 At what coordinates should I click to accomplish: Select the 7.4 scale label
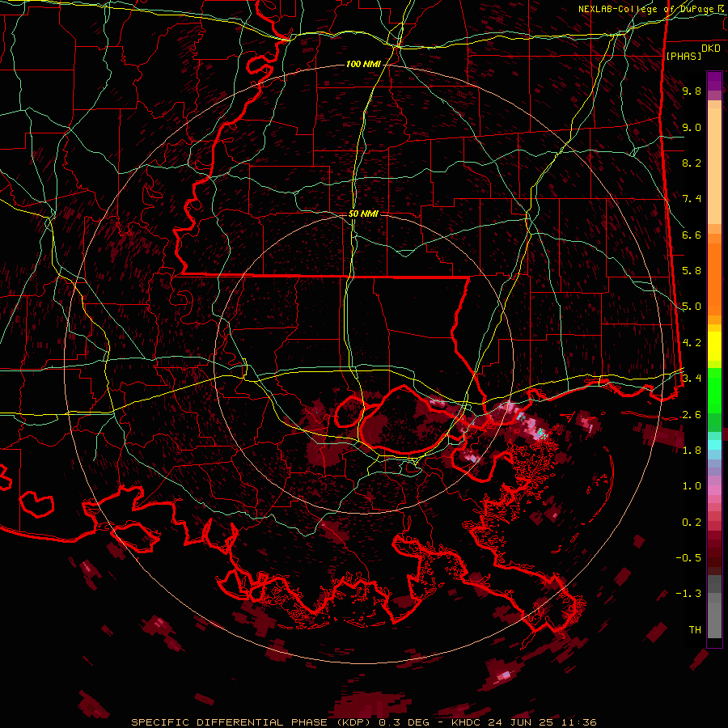coord(692,199)
